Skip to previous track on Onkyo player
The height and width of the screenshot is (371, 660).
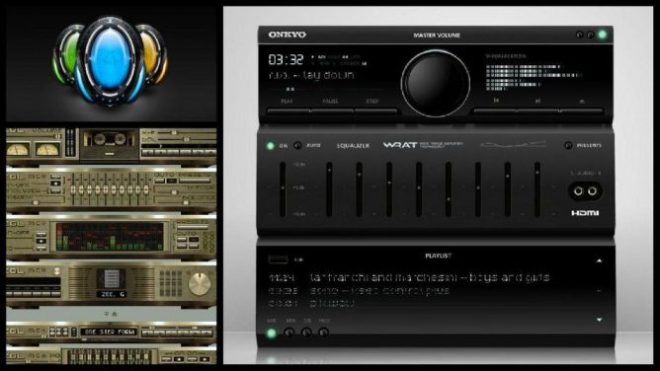(x=495, y=111)
